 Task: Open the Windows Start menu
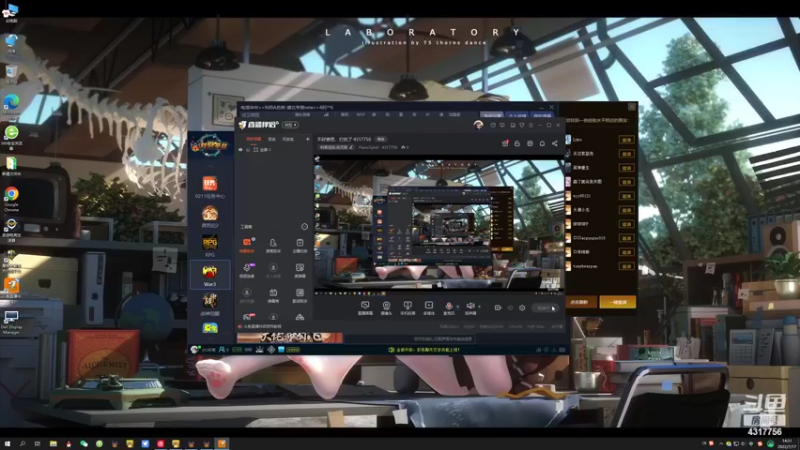7,444
